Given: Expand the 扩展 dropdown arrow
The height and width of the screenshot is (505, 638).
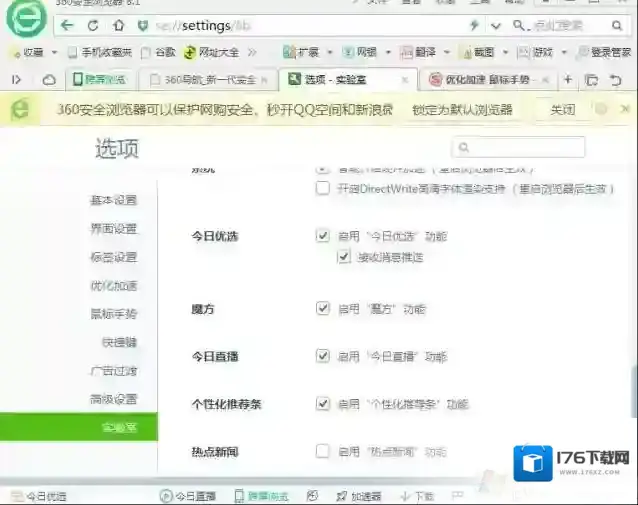Looking at the screenshot, I should tap(330, 52).
